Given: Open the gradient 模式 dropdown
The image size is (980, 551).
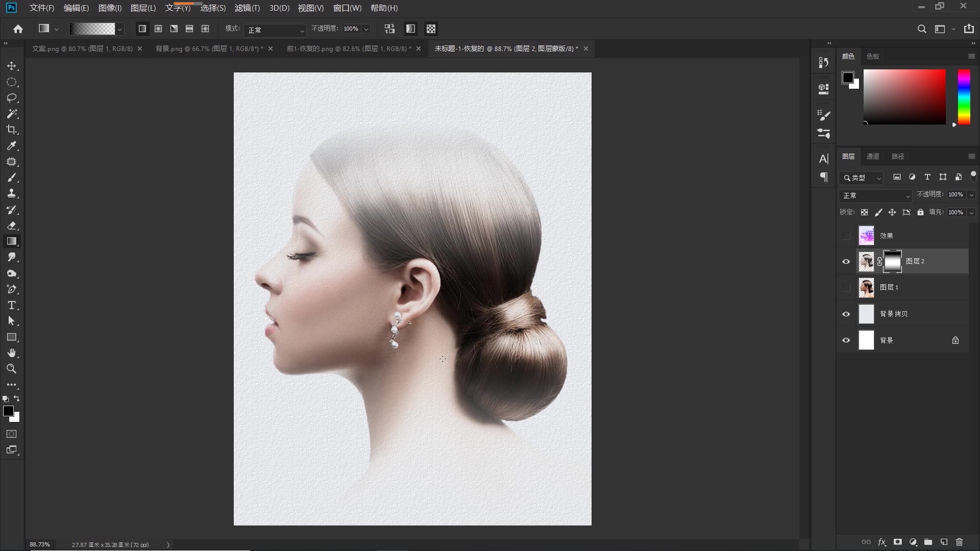Looking at the screenshot, I should pos(275,30).
